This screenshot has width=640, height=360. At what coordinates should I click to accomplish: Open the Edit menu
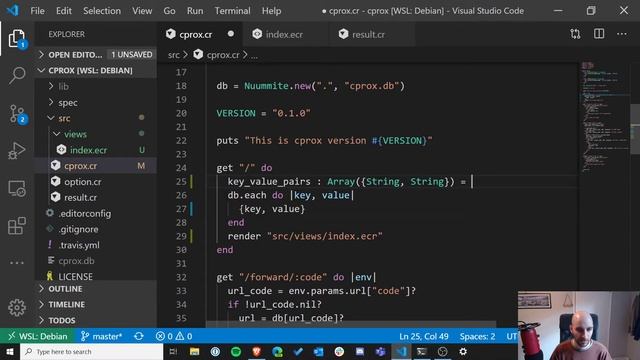[64, 11]
